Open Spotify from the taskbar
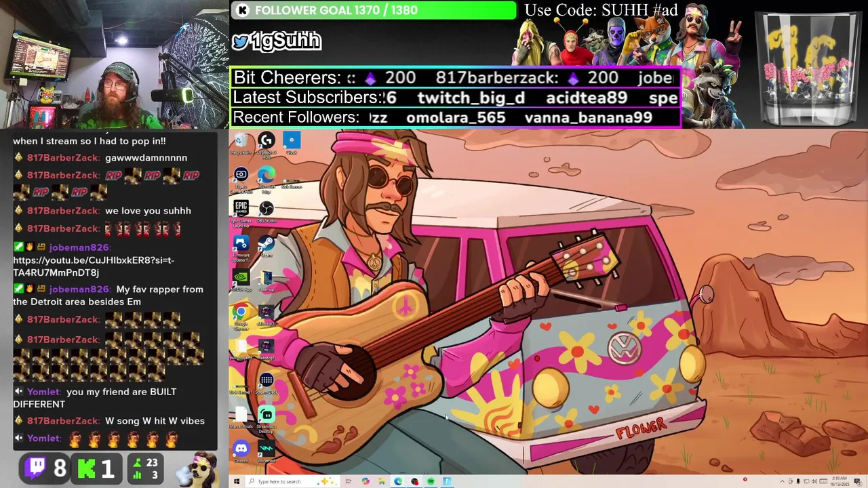Image resolution: width=868 pixels, height=488 pixels. (431, 481)
